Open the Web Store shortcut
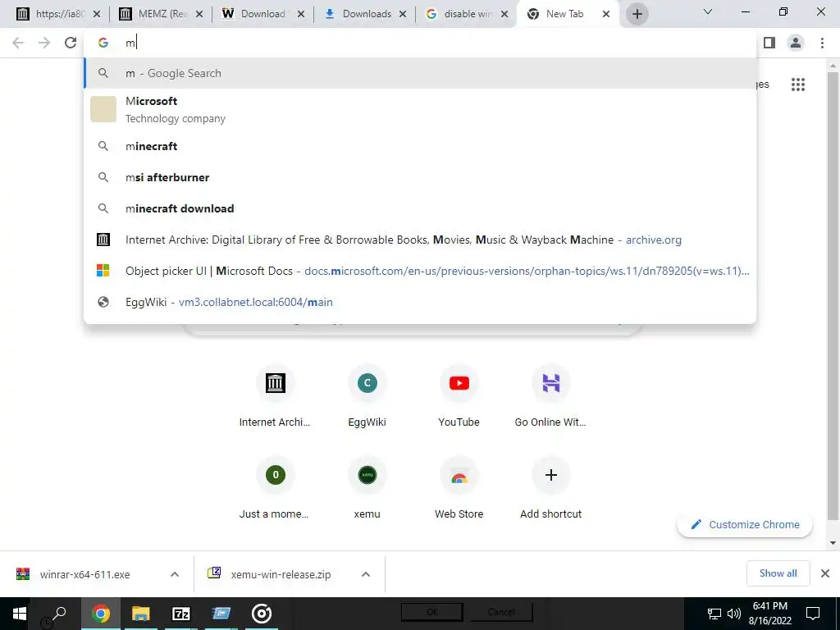 coord(459,489)
